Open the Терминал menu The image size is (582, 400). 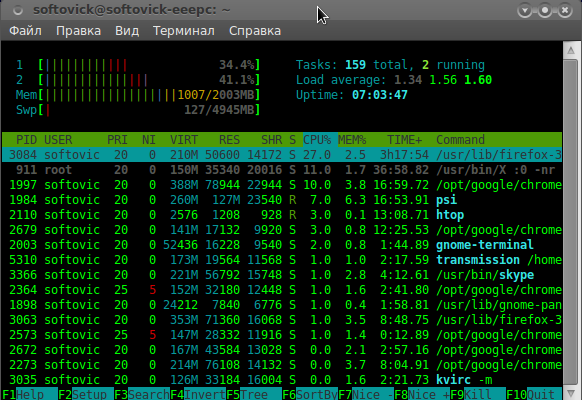[x=184, y=31]
